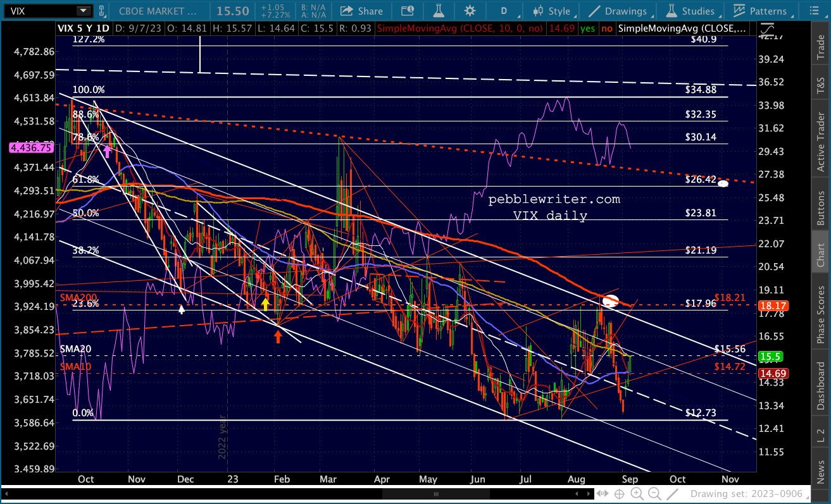The image size is (831, 504).
Task: Toggle the price axis scale curve icon
Action: [767, 28]
